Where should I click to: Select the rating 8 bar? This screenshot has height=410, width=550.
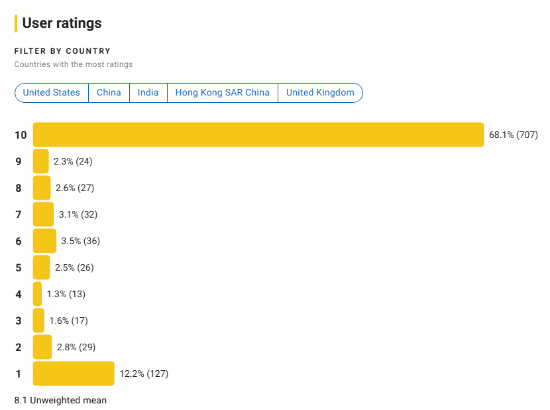(42, 188)
